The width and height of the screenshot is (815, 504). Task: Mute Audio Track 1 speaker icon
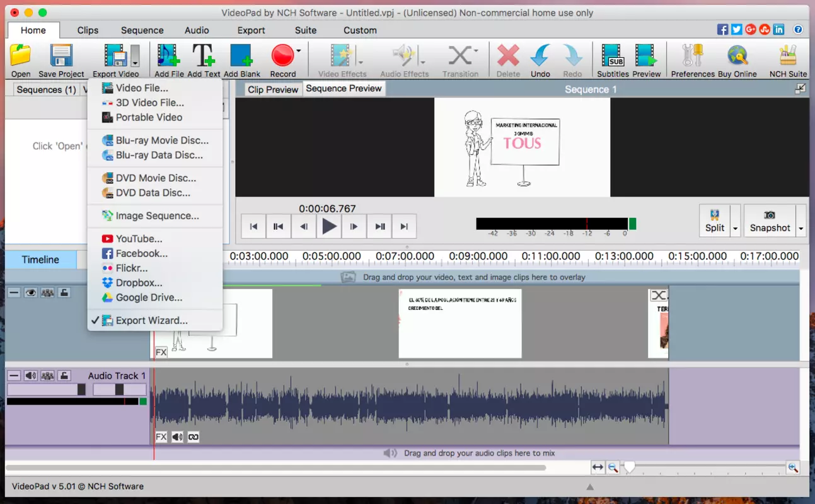[30, 375]
